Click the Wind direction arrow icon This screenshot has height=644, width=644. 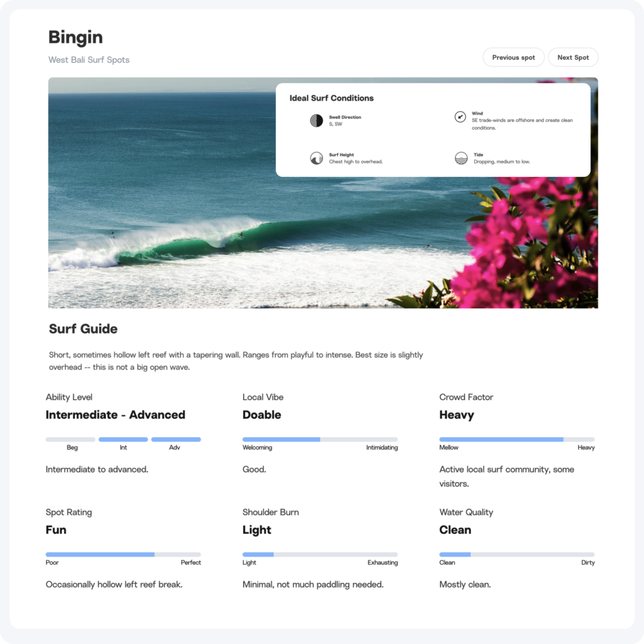click(x=460, y=117)
